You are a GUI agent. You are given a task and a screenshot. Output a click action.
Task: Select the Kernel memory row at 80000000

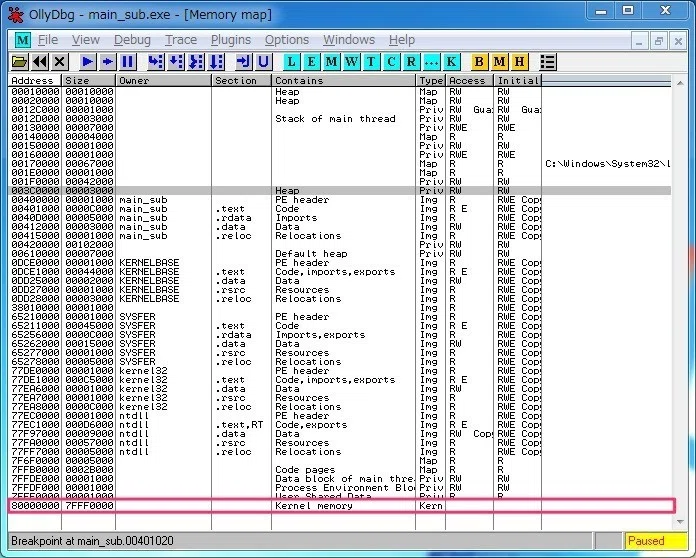342,506
